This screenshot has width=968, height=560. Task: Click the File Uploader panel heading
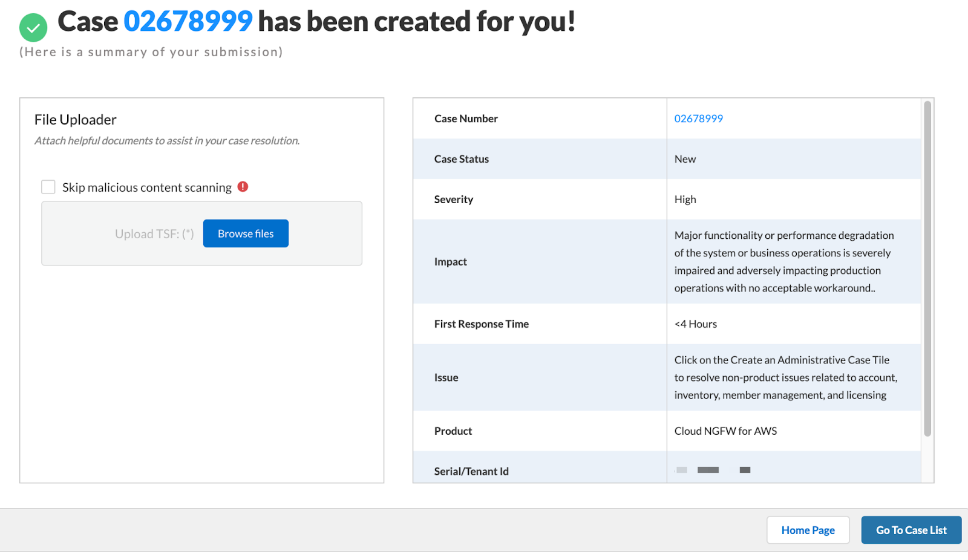point(74,119)
